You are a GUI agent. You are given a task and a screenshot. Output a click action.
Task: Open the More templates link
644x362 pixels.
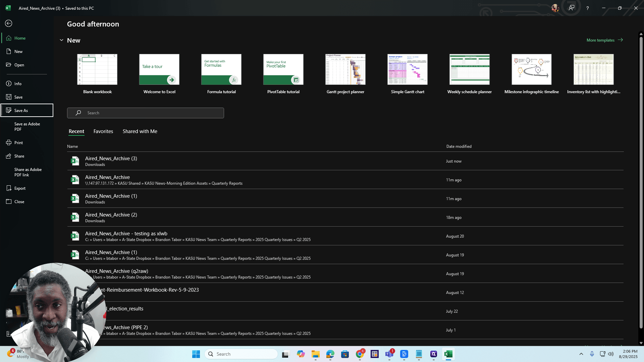pos(605,40)
